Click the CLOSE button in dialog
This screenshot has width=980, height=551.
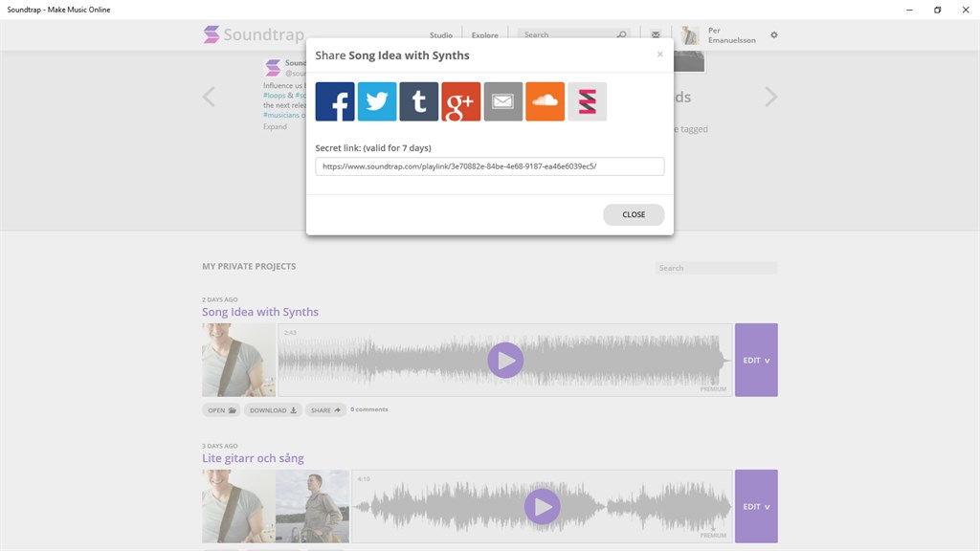pyautogui.click(x=634, y=214)
